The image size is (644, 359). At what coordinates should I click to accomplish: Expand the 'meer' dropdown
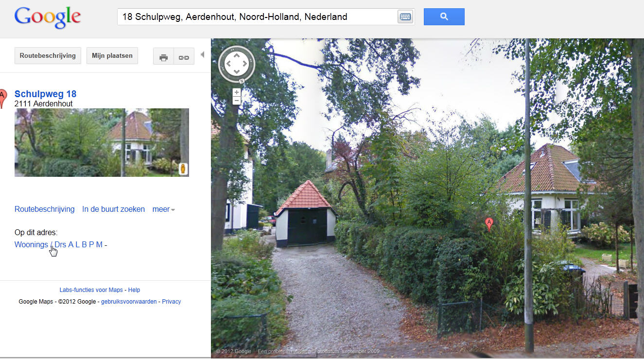[x=164, y=209]
